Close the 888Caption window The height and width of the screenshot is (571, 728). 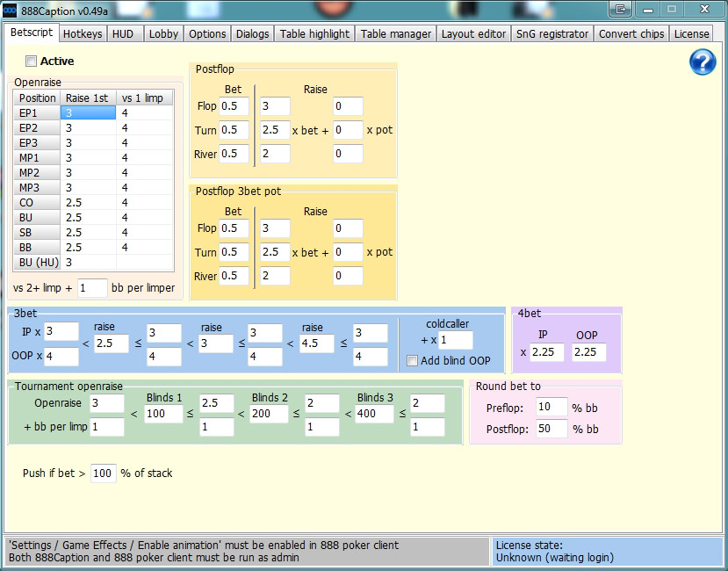tap(703, 9)
